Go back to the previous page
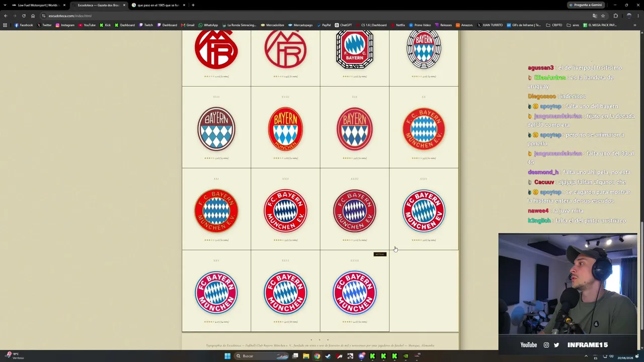The image size is (644, 362). (x=6, y=16)
